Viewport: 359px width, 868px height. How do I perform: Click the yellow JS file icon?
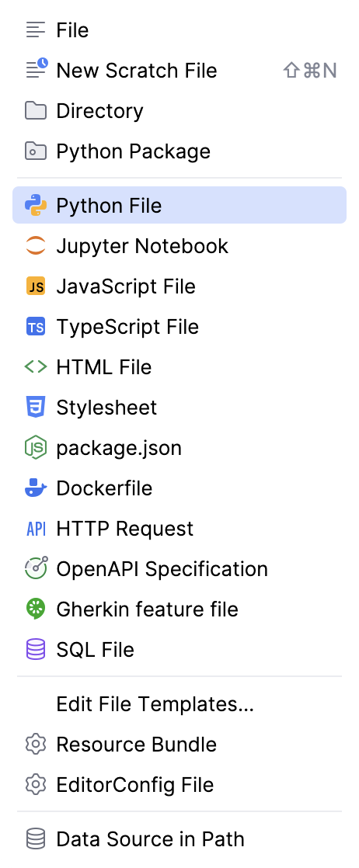pos(36,286)
